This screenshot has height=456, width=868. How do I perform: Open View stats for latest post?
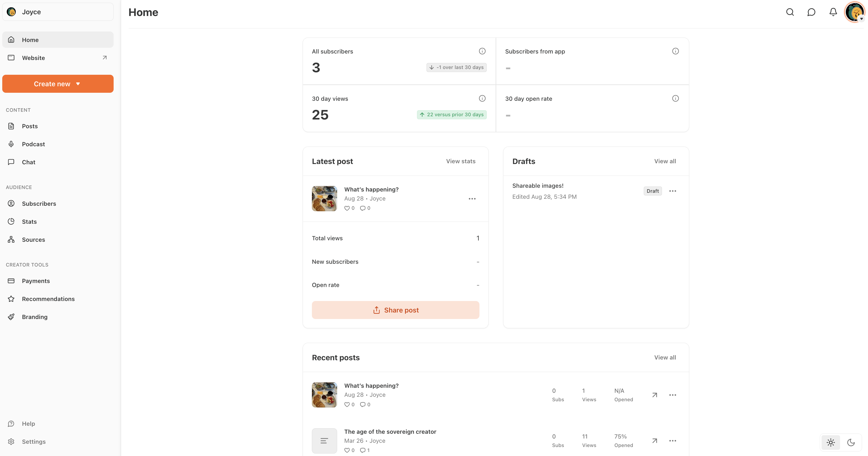pyautogui.click(x=461, y=161)
